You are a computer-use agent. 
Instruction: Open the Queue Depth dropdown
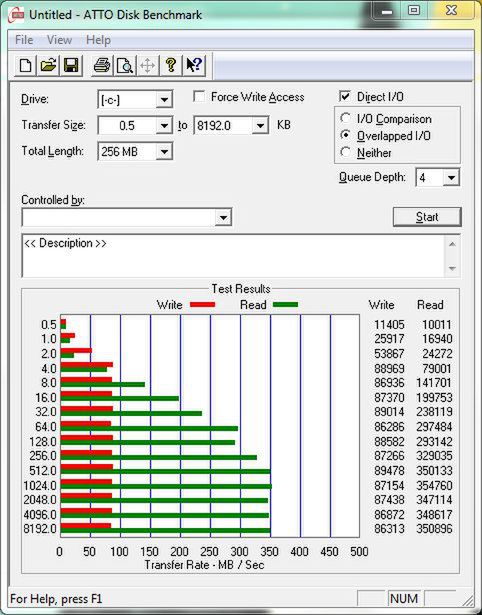pos(451,178)
